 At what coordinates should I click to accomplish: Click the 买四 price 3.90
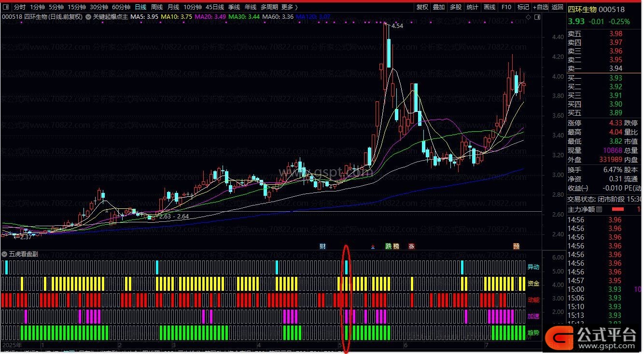click(616, 104)
